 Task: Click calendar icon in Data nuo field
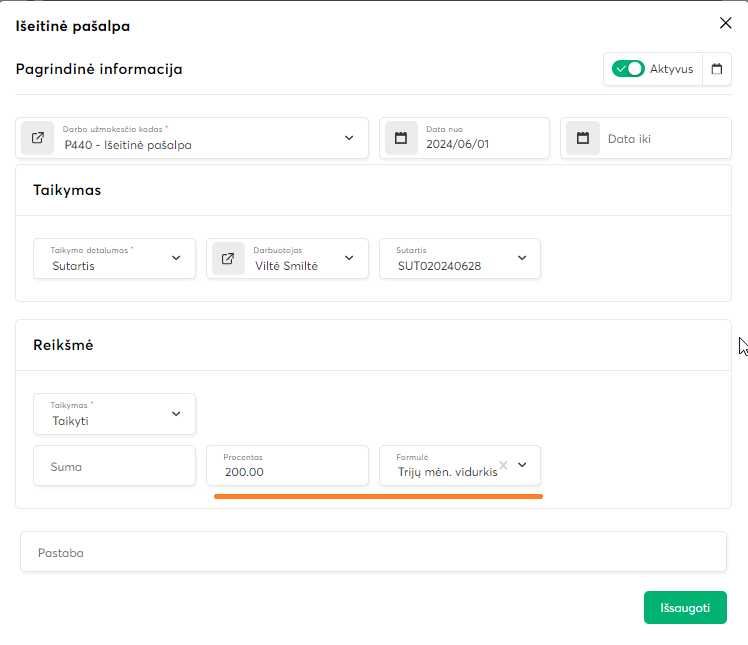click(401, 138)
